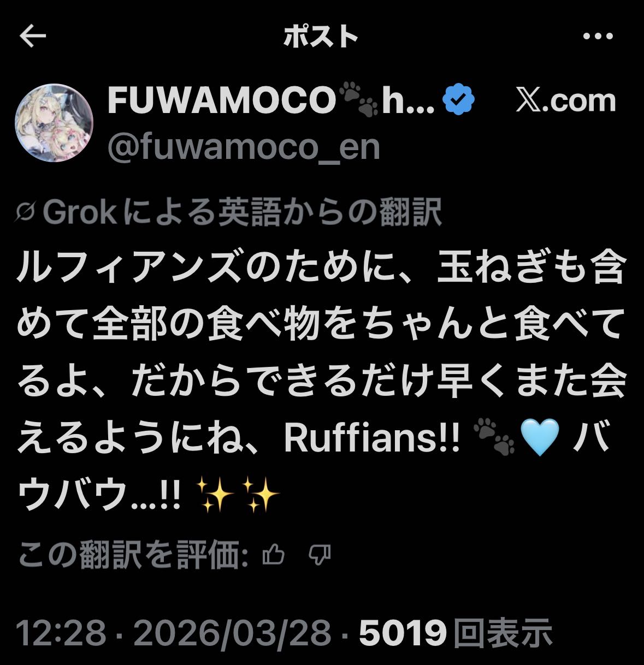Rate the translation with thumbs down
Viewport: 644px width, 665px height.
pos(320,555)
